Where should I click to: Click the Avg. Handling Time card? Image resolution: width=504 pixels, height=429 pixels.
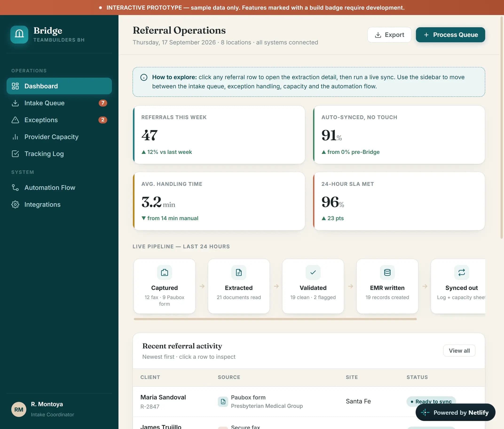[x=219, y=201]
